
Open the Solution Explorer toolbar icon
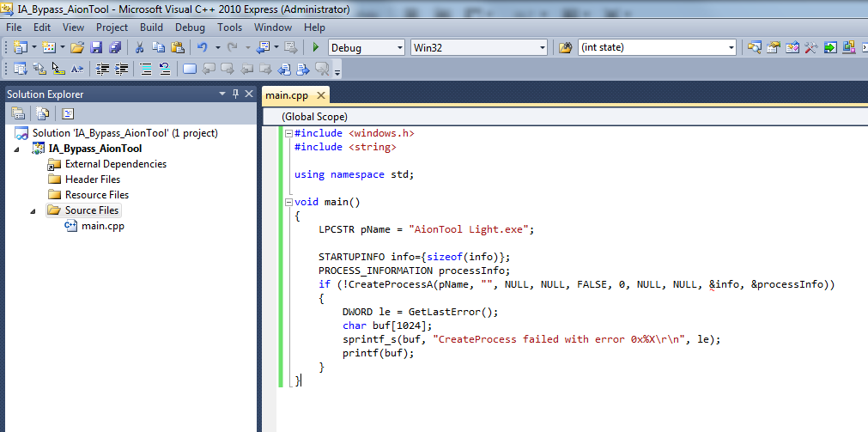(754, 47)
